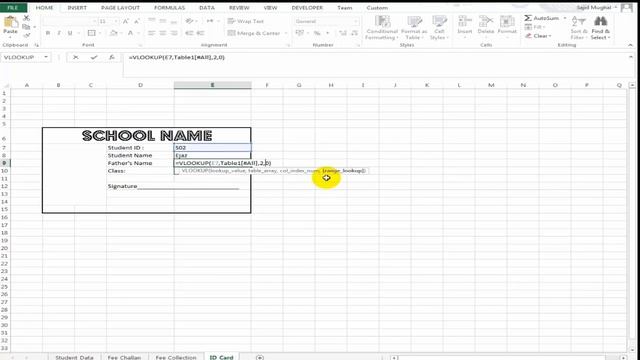Click the Copy icon

[27, 27]
